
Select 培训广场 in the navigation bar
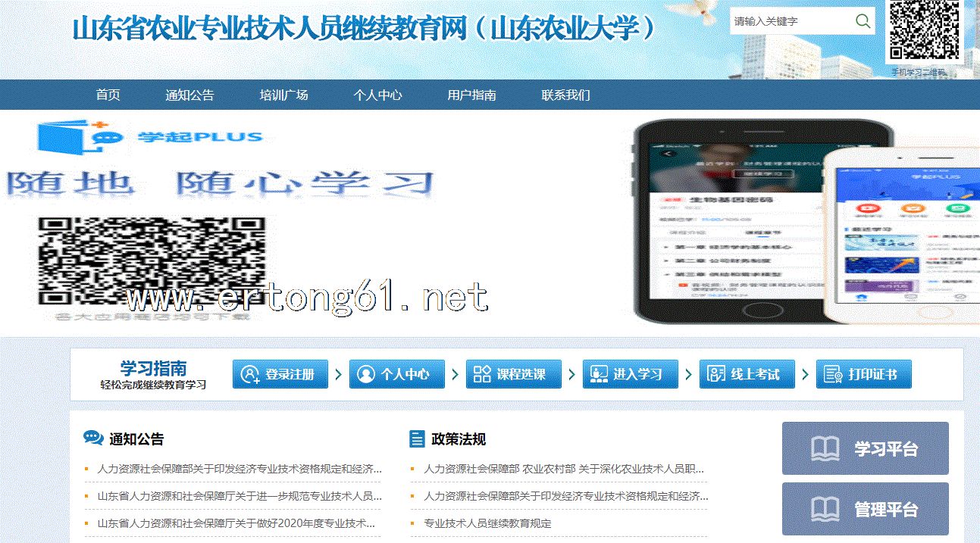click(x=283, y=95)
